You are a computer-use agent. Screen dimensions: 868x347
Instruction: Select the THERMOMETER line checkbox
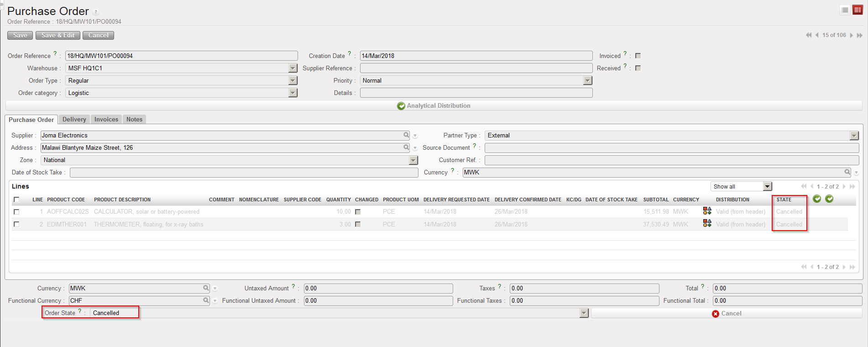coord(17,224)
